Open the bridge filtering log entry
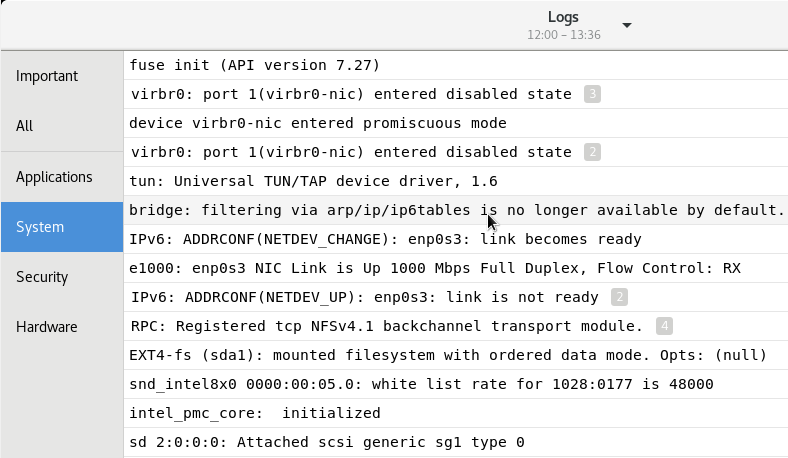 coord(456,210)
